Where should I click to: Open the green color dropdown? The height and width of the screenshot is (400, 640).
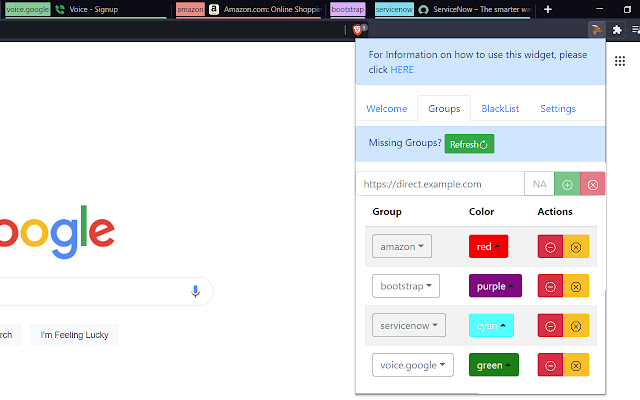[493, 365]
